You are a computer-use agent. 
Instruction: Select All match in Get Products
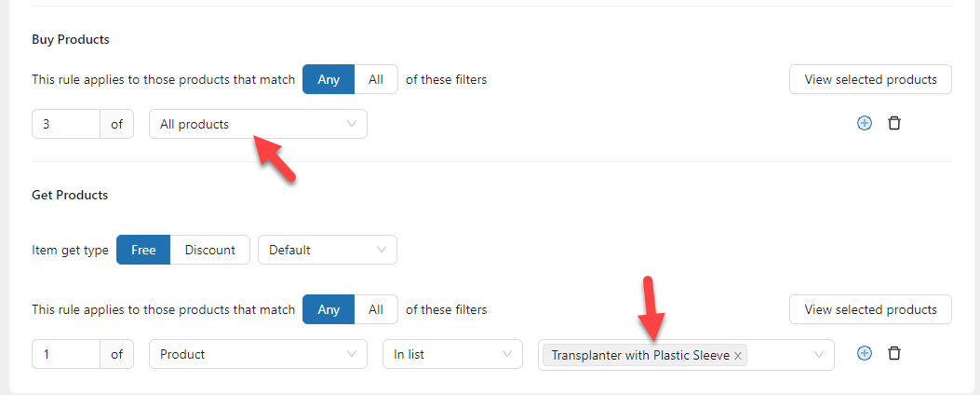375,309
